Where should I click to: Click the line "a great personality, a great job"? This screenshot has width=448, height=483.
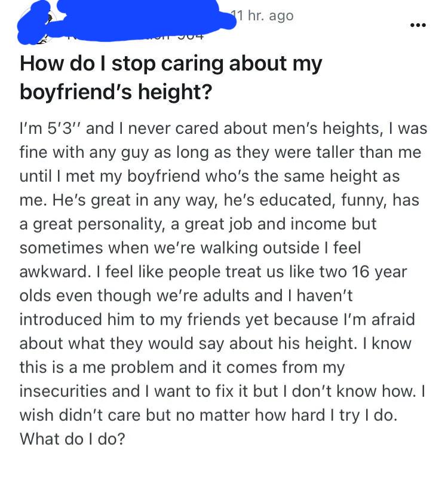(x=198, y=224)
